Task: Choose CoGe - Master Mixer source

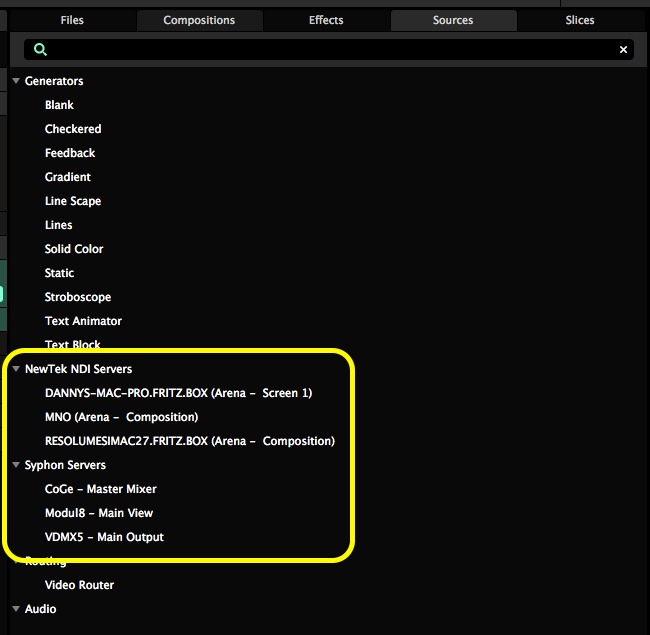Action: tap(101, 489)
